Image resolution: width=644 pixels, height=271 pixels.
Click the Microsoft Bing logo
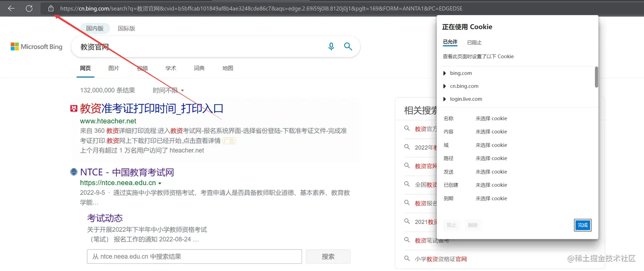coord(36,46)
